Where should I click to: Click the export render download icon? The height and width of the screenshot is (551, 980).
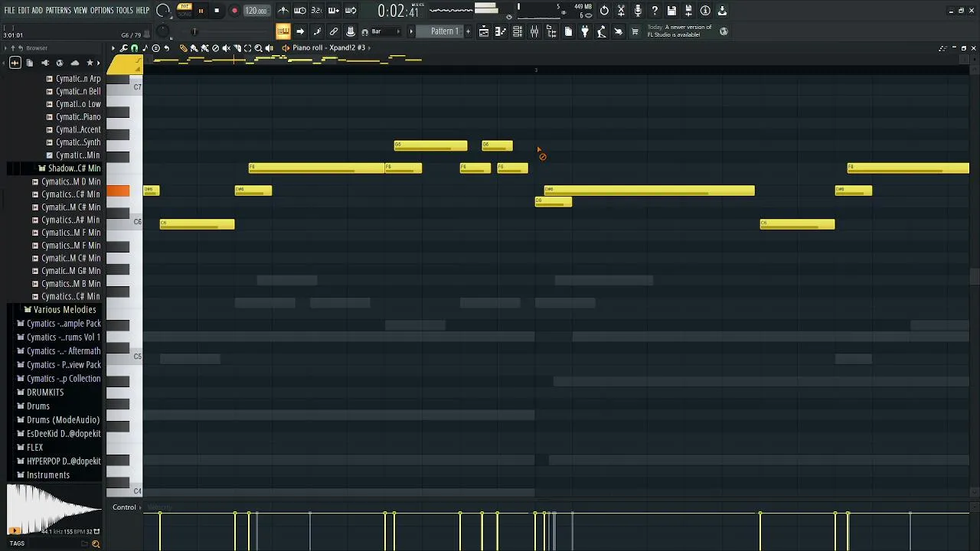721,11
